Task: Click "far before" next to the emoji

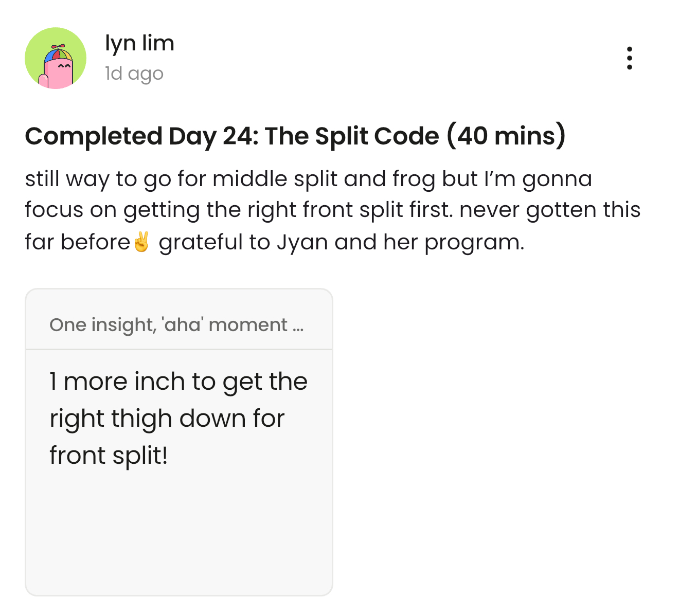Action: click(x=78, y=242)
